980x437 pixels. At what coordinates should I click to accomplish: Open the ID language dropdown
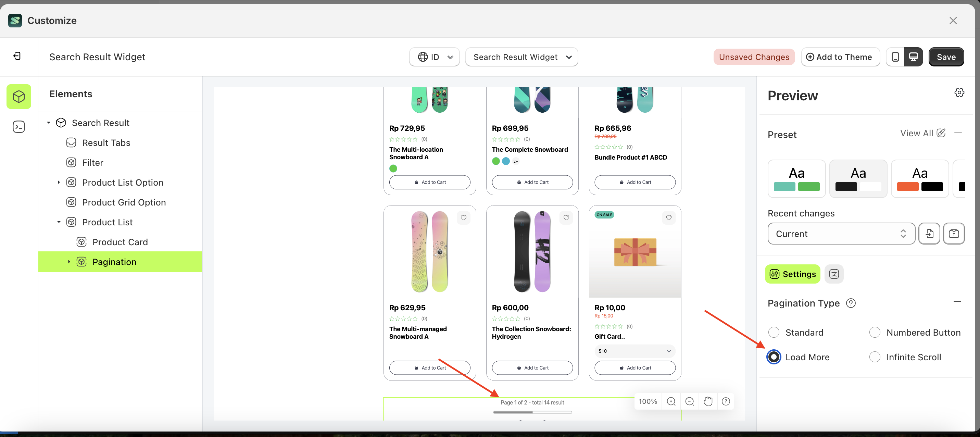click(x=435, y=57)
